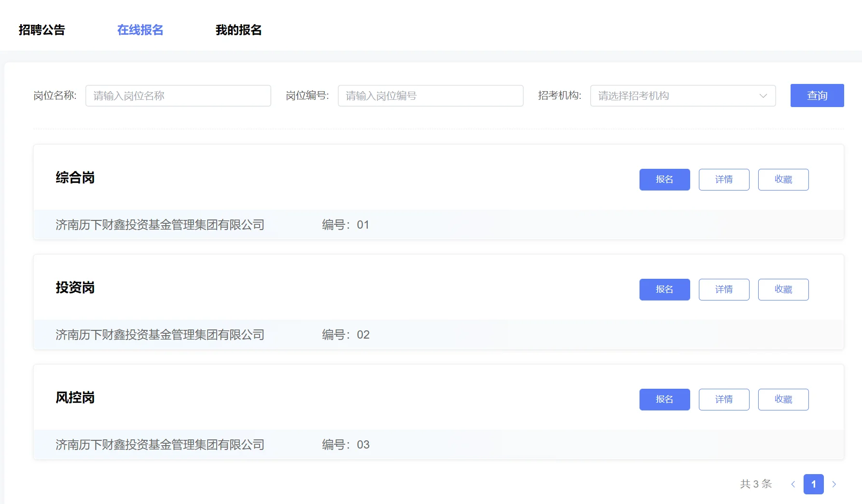Click 收藏 for 综合岗
This screenshot has width=862, height=504.
[783, 179]
